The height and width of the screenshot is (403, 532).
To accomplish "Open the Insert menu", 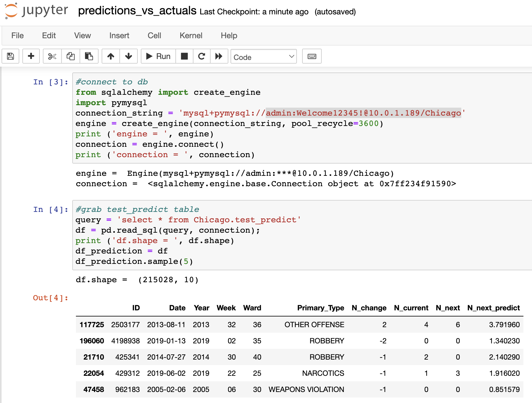I will tap(119, 35).
